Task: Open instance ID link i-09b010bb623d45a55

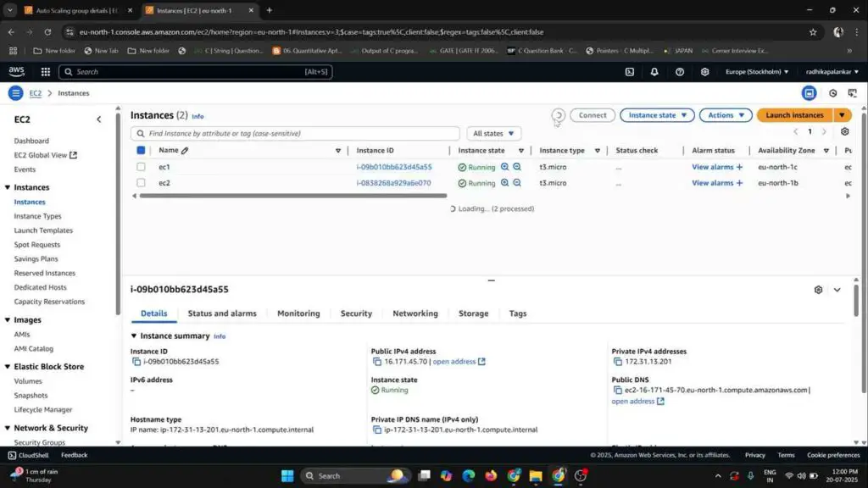Action: [x=393, y=167]
